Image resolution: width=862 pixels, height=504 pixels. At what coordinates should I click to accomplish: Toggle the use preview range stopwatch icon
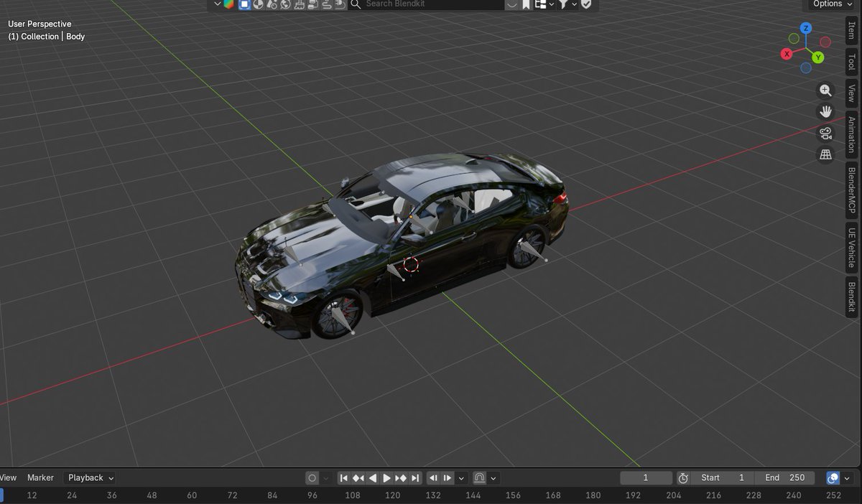(x=683, y=478)
